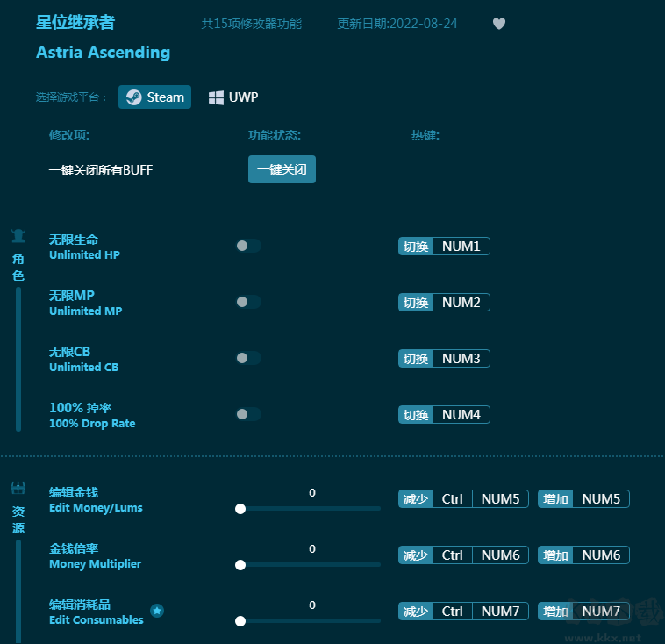The image size is (665, 644).
Task: Click the resources section icon in sidebar
Action: (x=18, y=488)
